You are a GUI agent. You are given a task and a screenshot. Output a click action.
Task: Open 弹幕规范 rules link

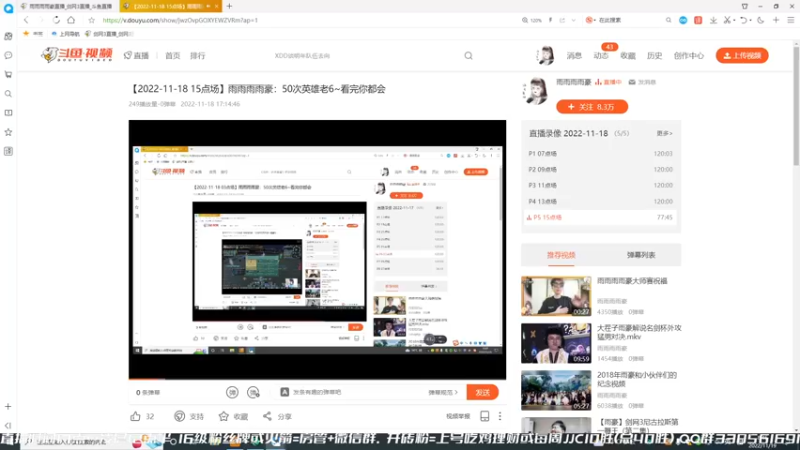(443, 392)
